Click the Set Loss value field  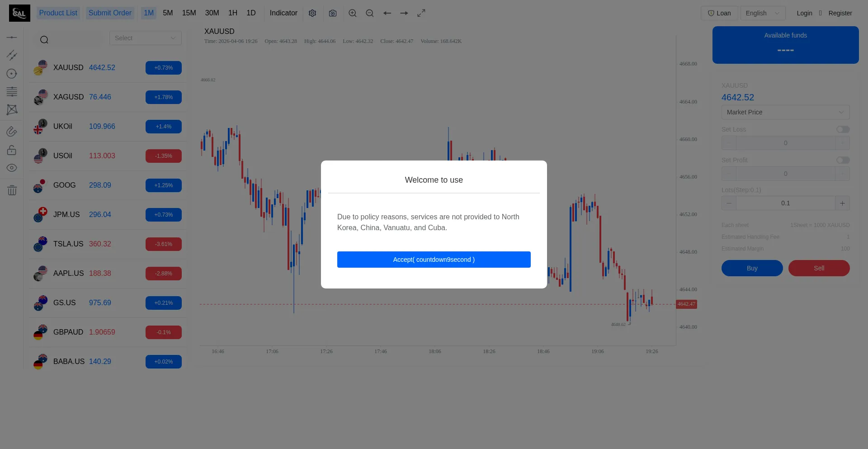(x=786, y=143)
